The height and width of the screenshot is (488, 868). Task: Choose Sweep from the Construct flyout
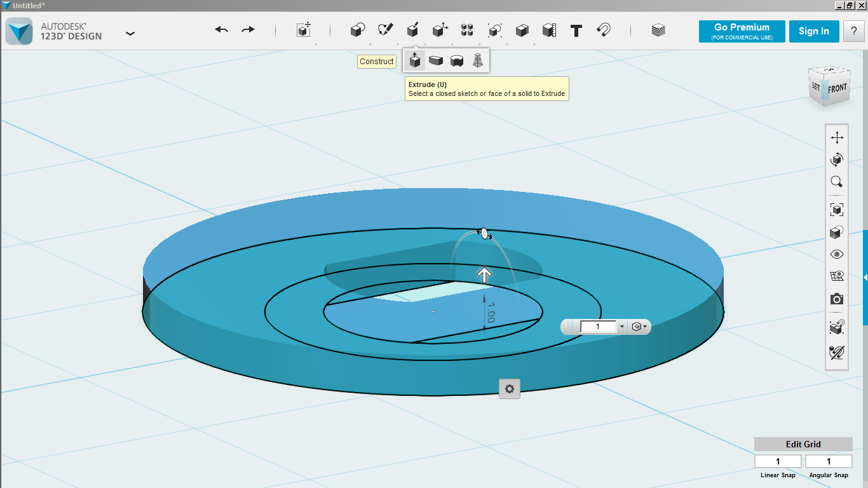click(436, 61)
